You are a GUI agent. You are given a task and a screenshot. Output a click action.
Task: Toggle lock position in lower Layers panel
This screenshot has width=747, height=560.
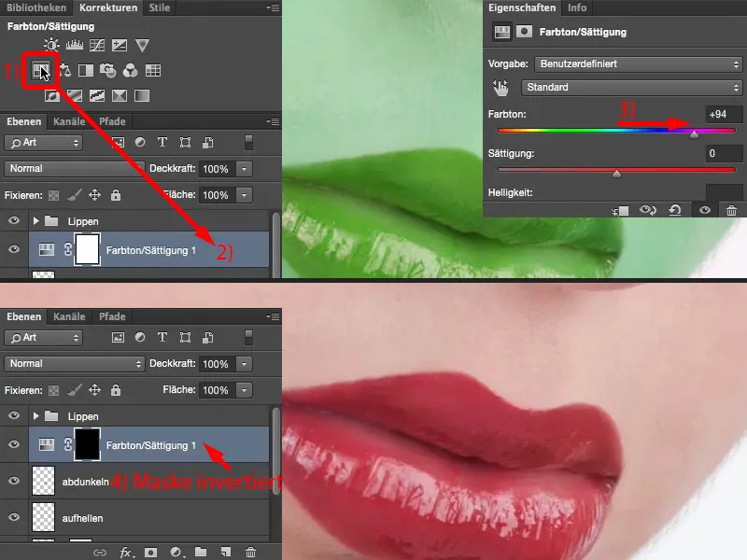(x=95, y=390)
